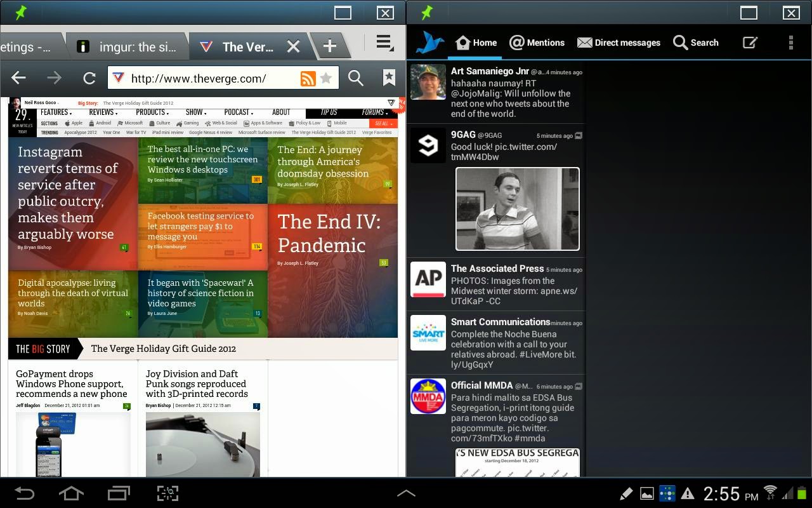
Task: Open trending topic Apocalypse 2012
Action: point(81,133)
